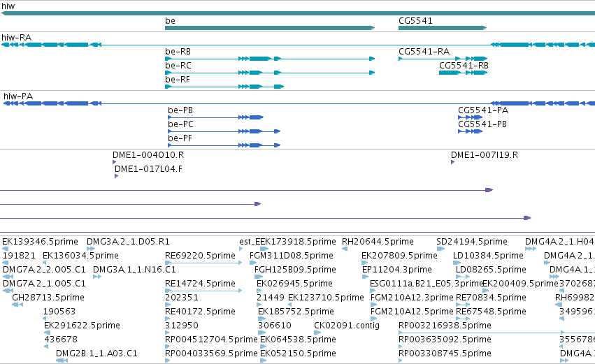Select EST RP004512704.5prime

click(x=211, y=340)
